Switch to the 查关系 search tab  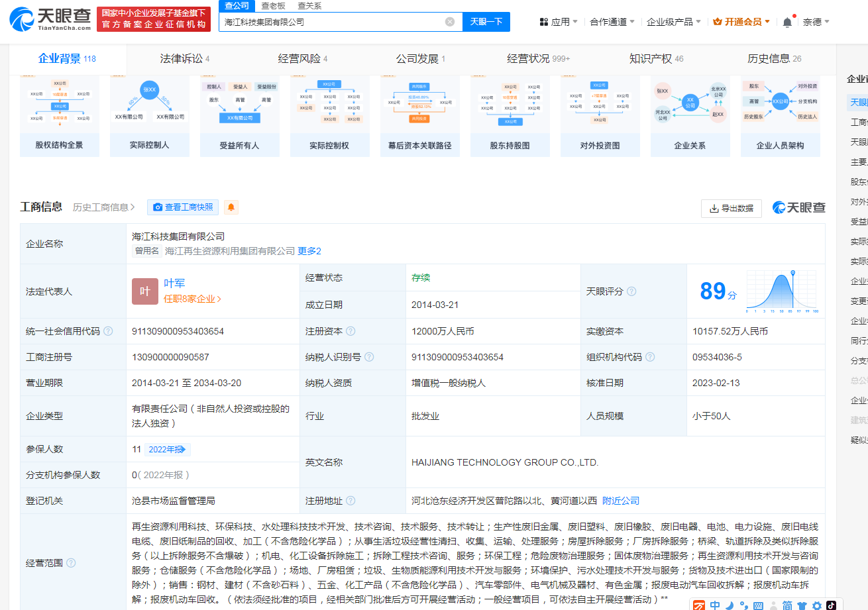(309, 5)
